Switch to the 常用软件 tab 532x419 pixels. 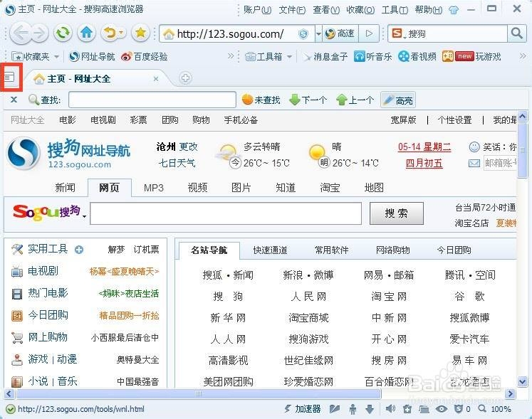tap(331, 250)
